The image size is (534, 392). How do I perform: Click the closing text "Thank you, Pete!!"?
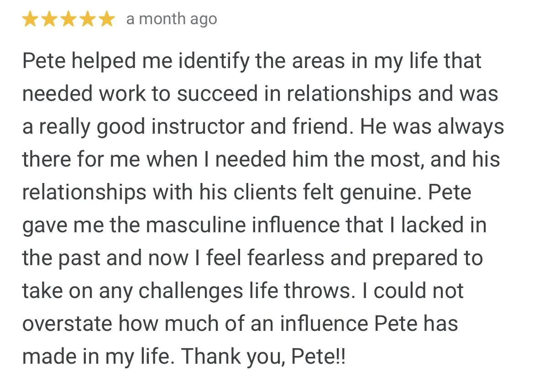[263, 357]
